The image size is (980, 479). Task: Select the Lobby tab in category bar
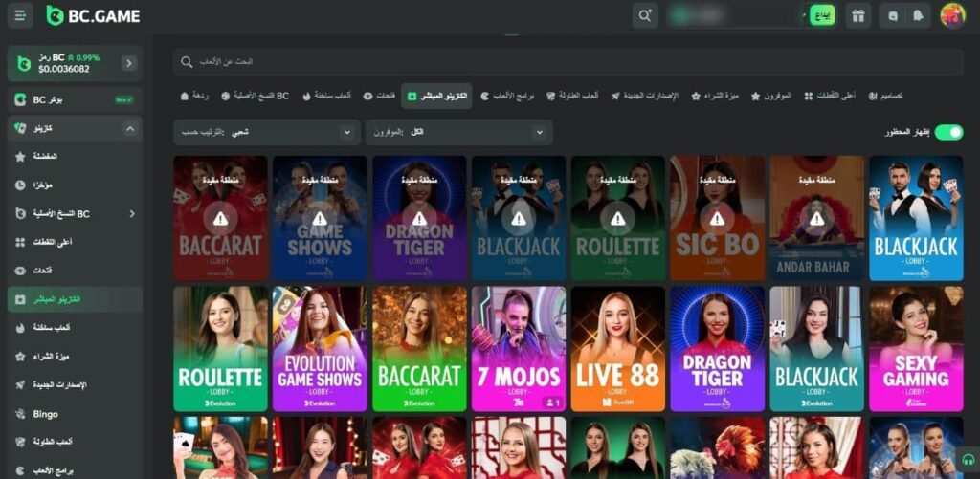point(193,96)
